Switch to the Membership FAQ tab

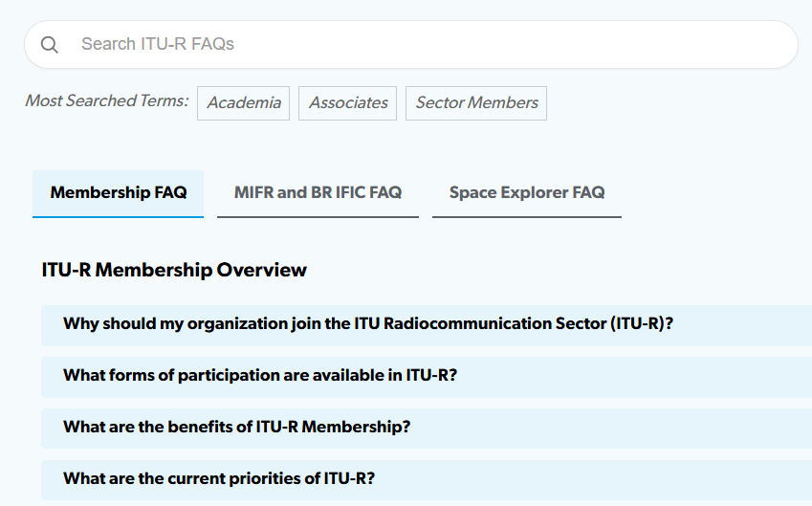(119, 193)
